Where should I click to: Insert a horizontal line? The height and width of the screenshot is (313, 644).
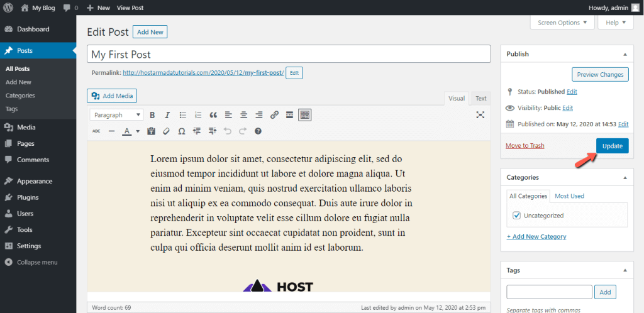tap(112, 131)
